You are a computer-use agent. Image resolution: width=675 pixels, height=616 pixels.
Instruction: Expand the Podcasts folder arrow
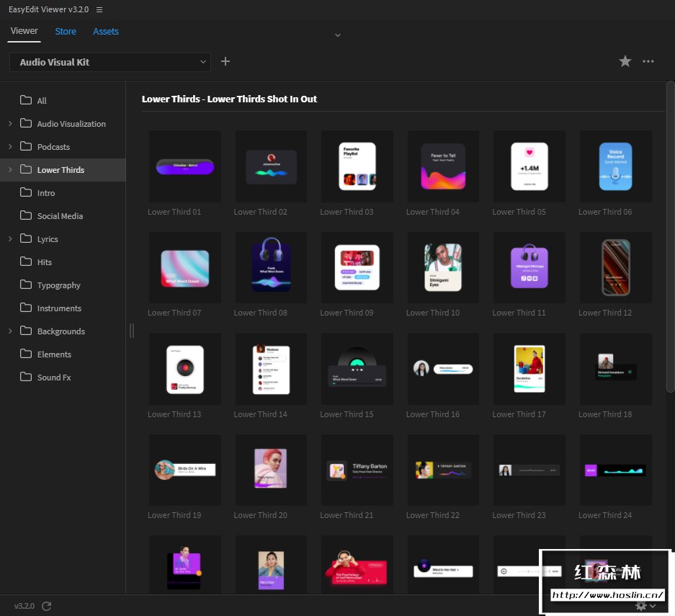[10, 147]
